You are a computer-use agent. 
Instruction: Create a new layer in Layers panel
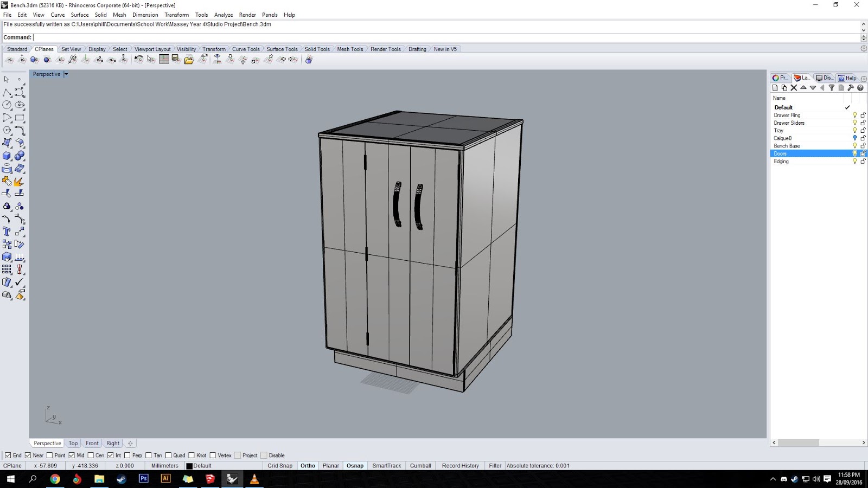pos(775,88)
